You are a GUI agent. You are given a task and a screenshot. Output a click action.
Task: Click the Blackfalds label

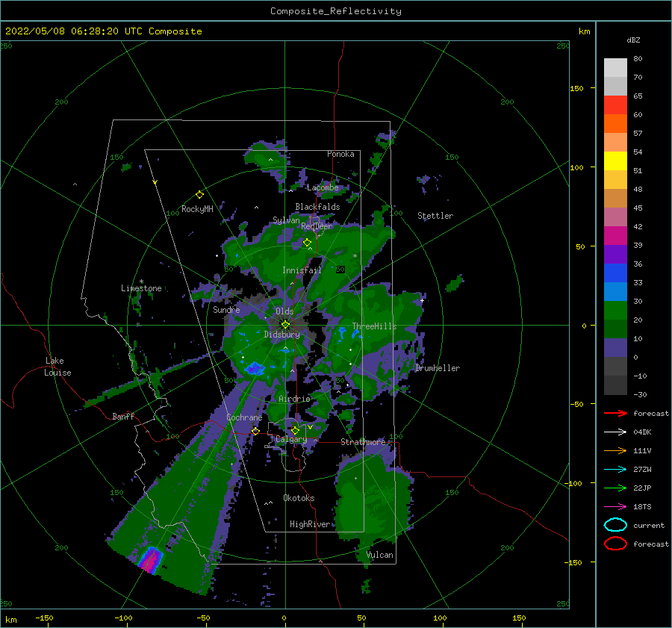(x=317, y=207)
